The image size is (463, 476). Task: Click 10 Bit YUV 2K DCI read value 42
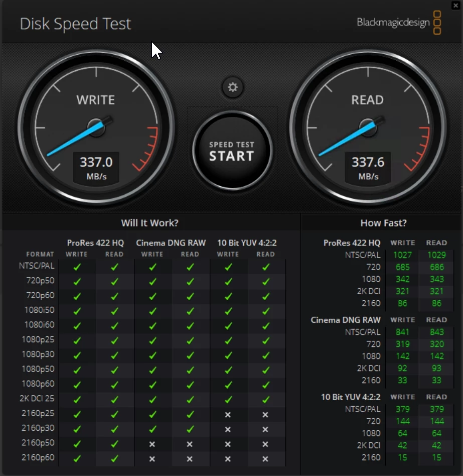(436, 445)
